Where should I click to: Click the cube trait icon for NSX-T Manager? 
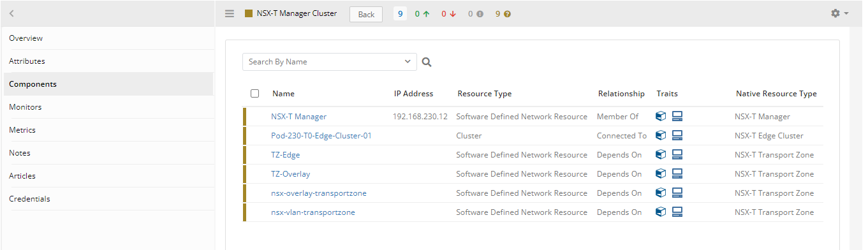click(661, 117)
